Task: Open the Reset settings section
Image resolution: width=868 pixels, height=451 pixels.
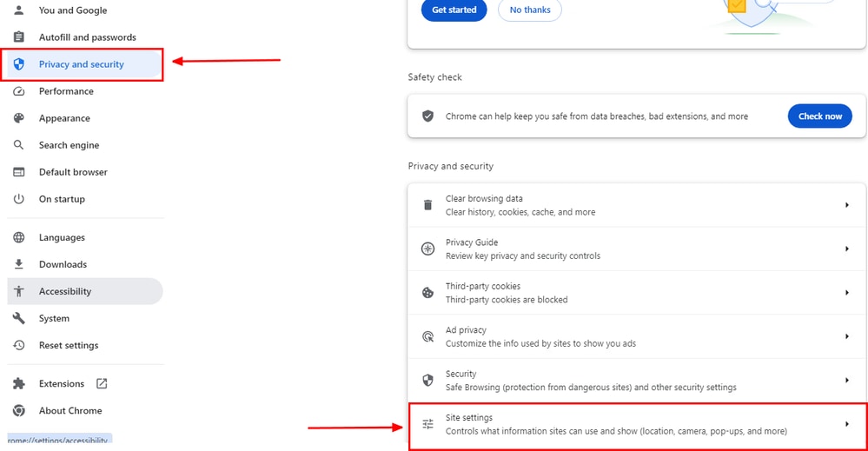Action: click(x=69, y=345)
